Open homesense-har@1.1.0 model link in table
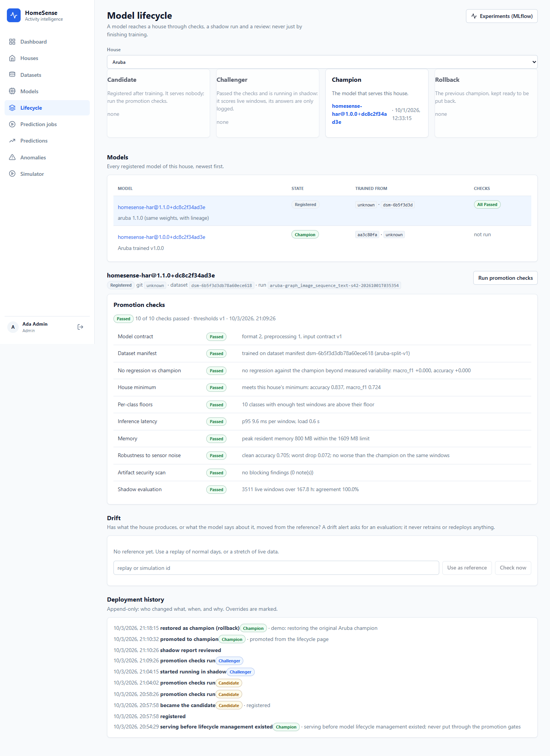550x756 pixels. pyautogui.click(x=162, y=207)
